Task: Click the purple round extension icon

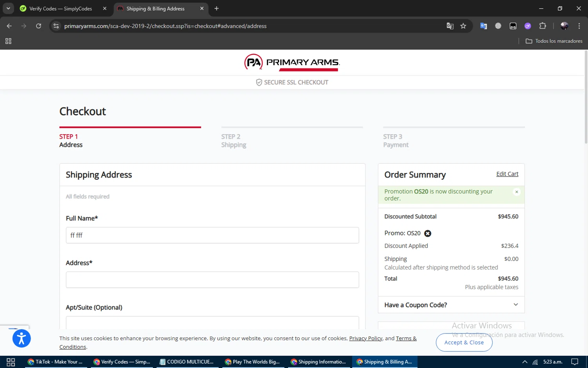Action: point(528,26)
